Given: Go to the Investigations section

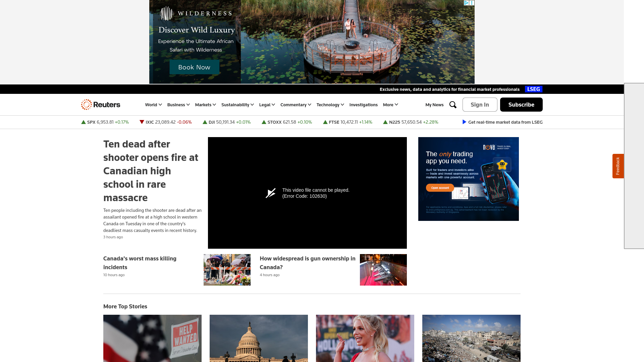Looking at the screenshot, I should pos(363,105).
